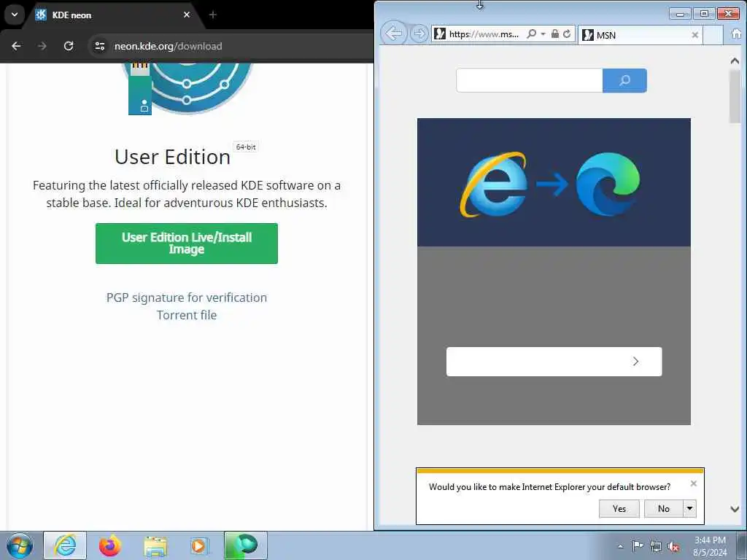Refresh the MSN page in Internet Explorer
Screen dimensions: 747x560
[x=567, y=34]
